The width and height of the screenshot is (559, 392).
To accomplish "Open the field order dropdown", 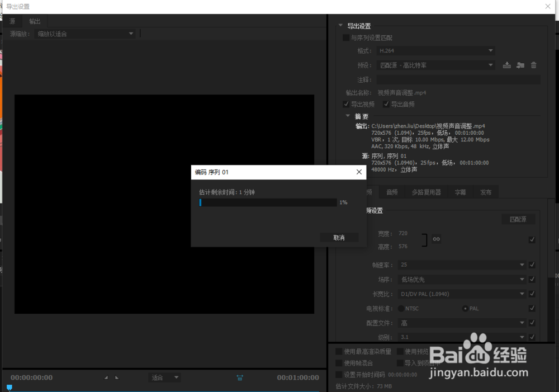I will point(462,279).
